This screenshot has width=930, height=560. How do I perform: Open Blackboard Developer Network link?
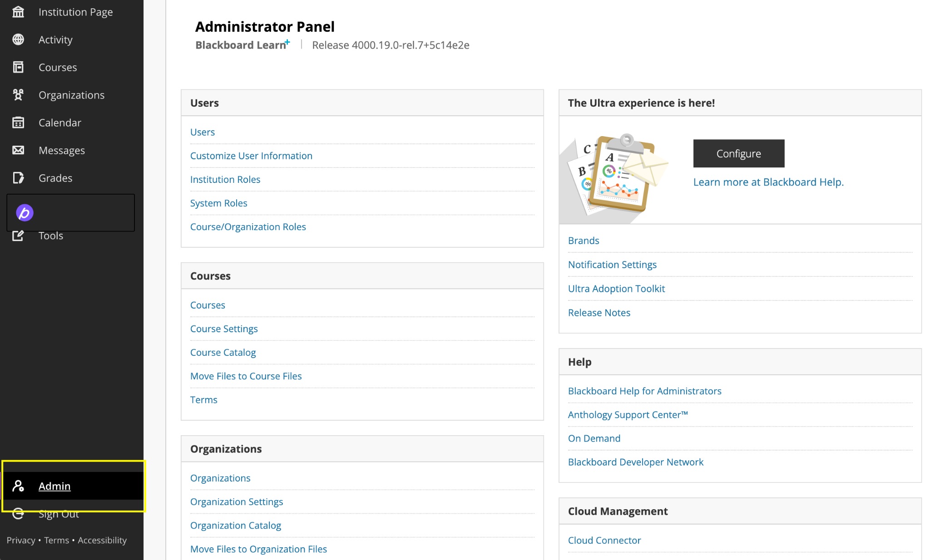[635, 462]
